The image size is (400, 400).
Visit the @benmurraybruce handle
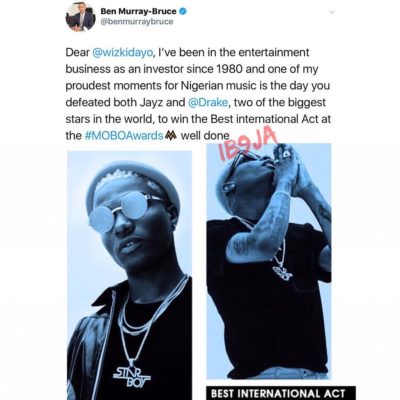[137, 22]
